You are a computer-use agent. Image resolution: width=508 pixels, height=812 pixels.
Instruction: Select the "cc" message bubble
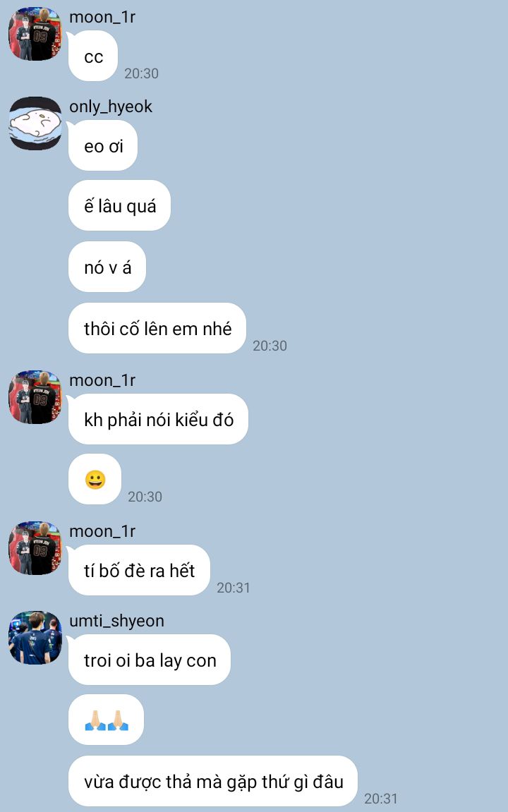click(x=93, y=56)
